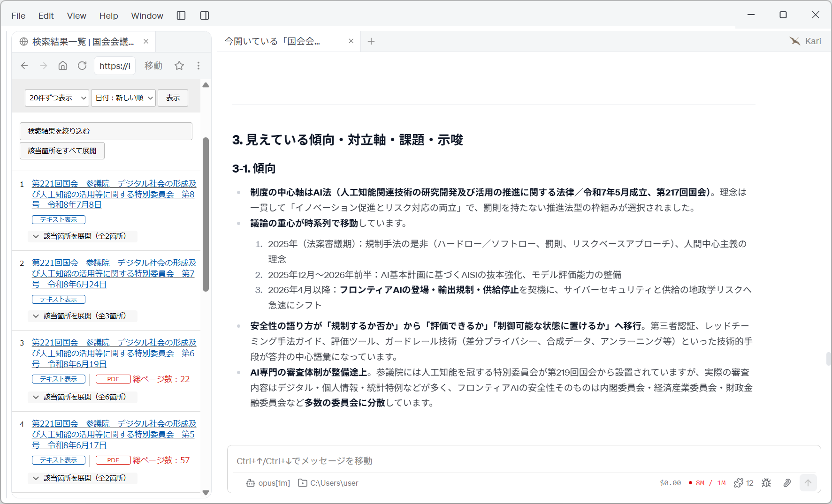This screenshot has width=832, height=504.
Task: Click テキスト表示 for result 4 (総ページ数：57)
Action: coord(59,460)
